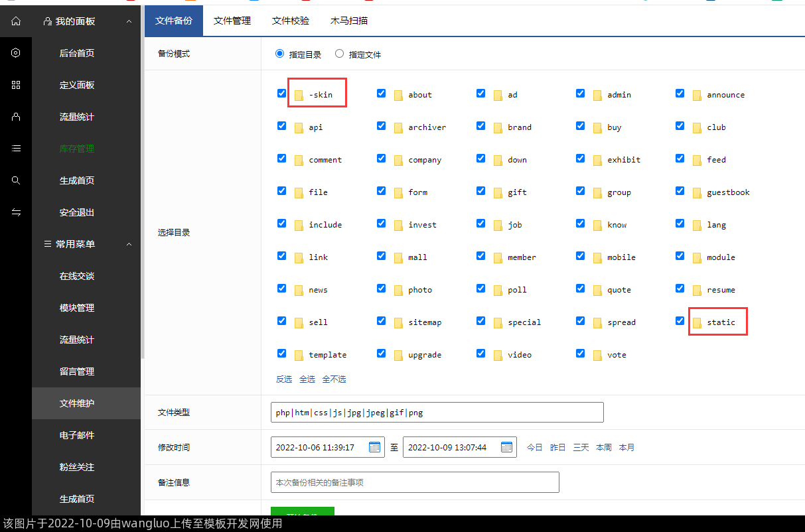Switch to the 木马扫描 tab
Screen dimensions: 805x532
click(x=349, y=21)
